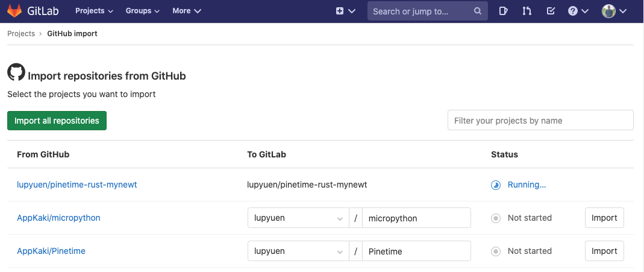Expand the lupyuen namespace dropdown for micropython

[x=298, y=218]
